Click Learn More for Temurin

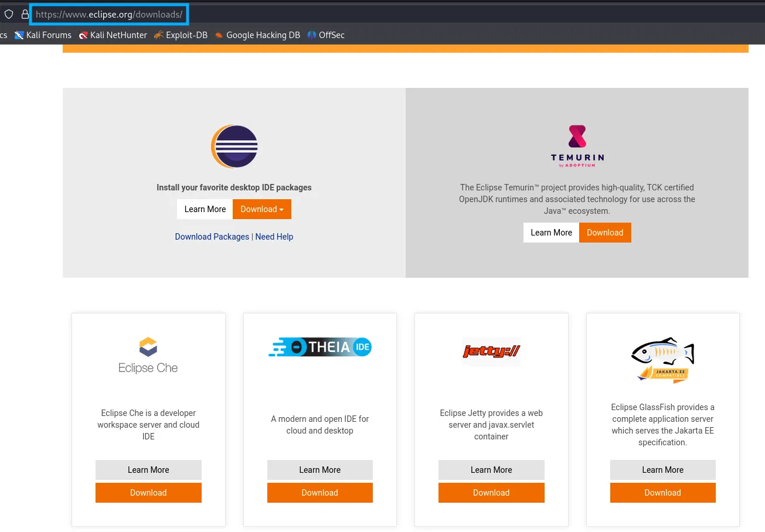(551, 233)
